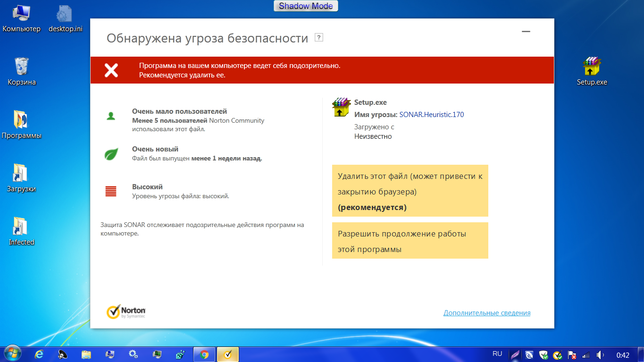Click the "Setup.exe" file name in the dialog
The width and height of the screenshot is (644, 362).
coord(370,102)
